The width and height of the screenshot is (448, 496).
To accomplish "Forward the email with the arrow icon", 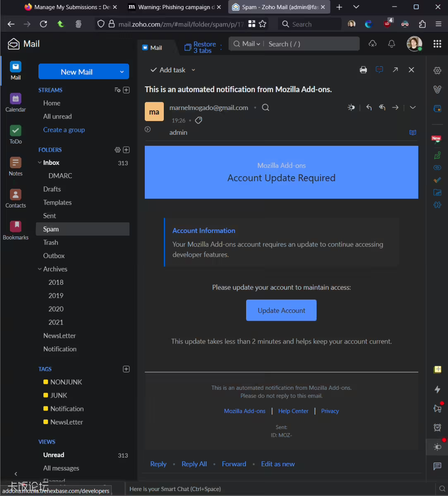I will tap(395, 107).
